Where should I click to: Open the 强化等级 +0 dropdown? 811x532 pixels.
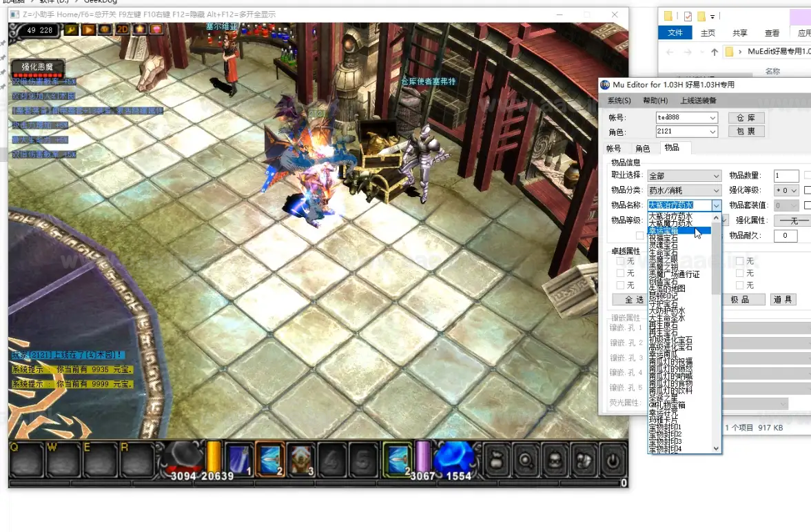click(x=786, y=190)
